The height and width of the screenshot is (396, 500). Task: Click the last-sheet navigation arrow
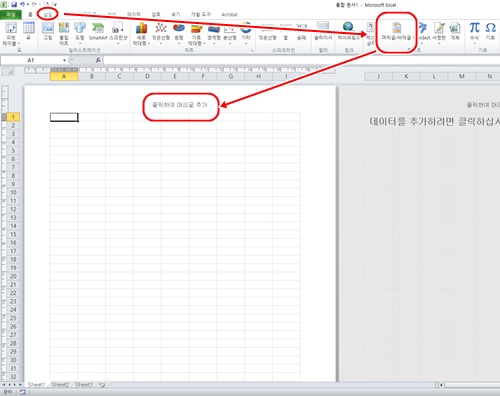[20, 385]
